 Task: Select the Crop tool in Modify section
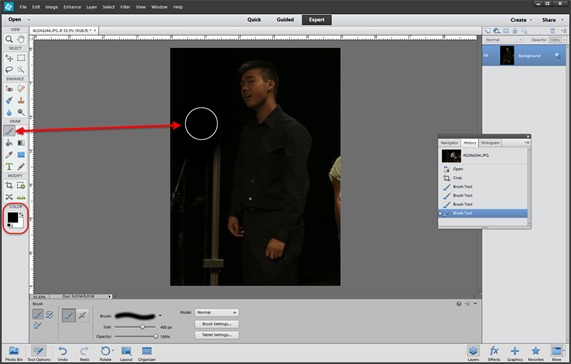point(9,185)
